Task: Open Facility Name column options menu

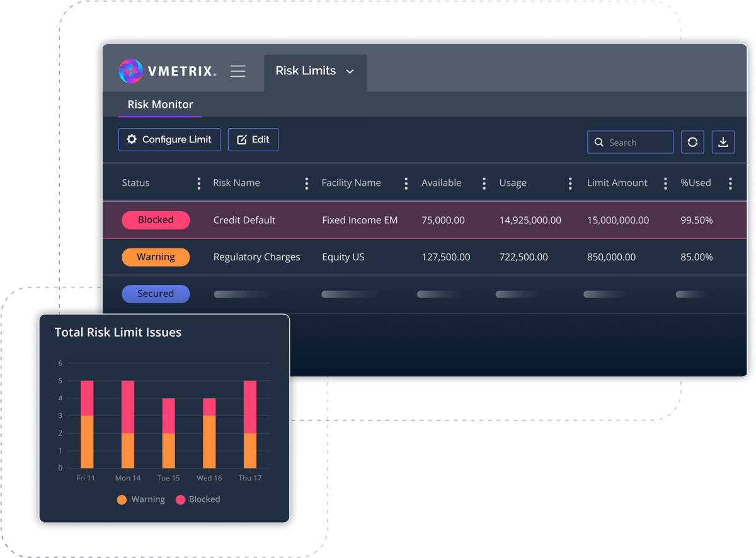Action: (x=406, y=183)
